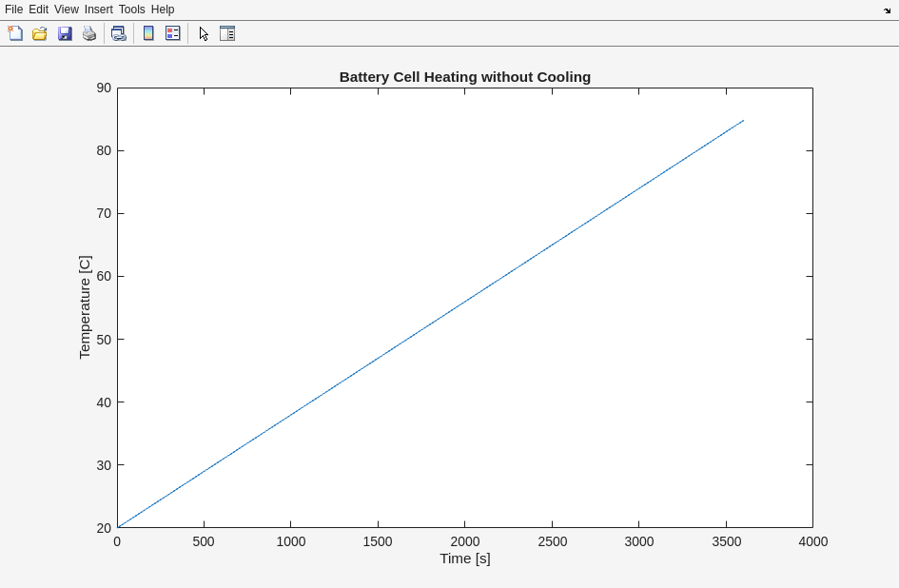
Task: Open the Help menu
Action: click(163, 10)
